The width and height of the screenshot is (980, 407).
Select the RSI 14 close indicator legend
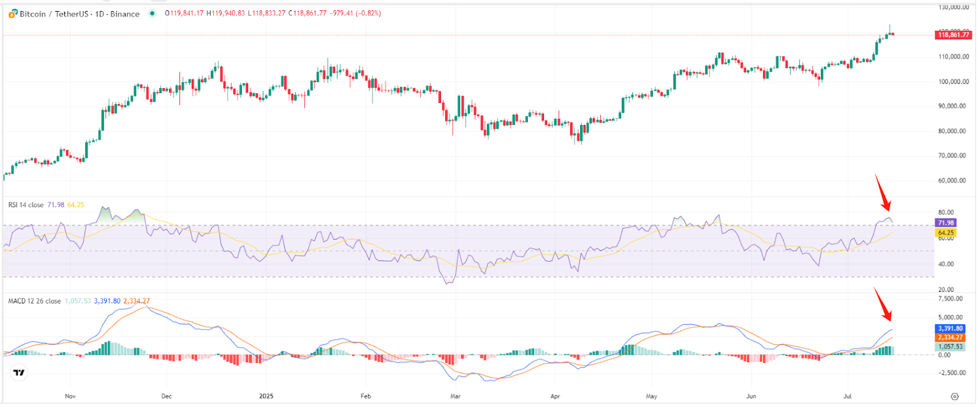tap(26, 205)
